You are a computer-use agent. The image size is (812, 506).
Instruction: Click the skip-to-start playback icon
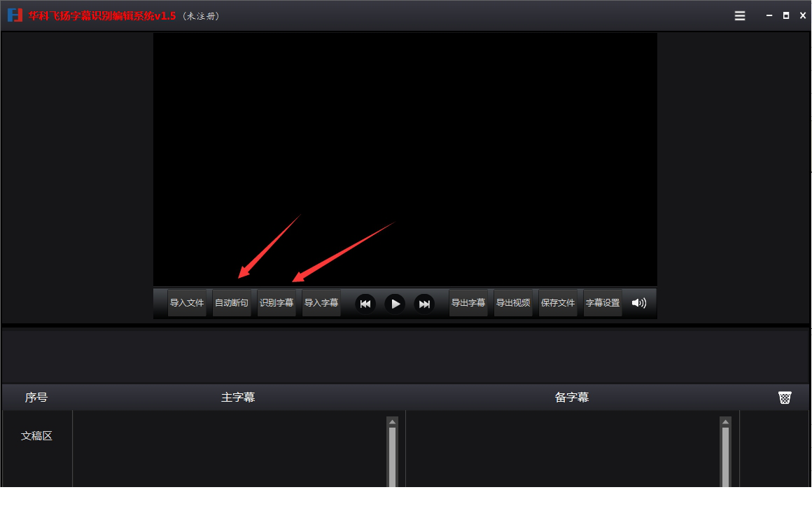pos(365,304)
